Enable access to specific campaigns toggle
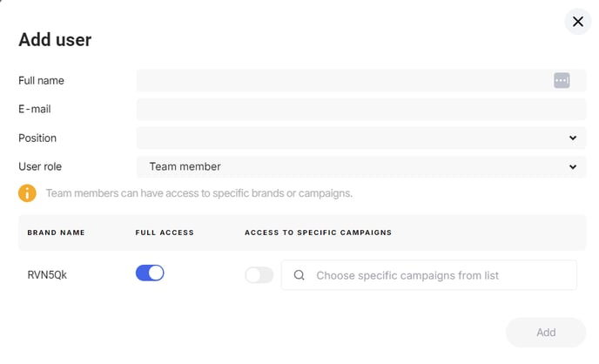Screen dimensions: 599x364 [259, 275]
